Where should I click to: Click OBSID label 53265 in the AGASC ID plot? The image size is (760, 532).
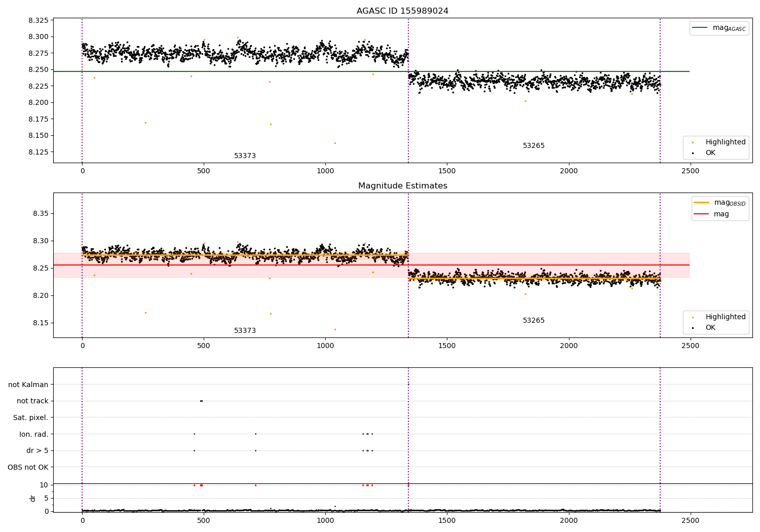534,146
